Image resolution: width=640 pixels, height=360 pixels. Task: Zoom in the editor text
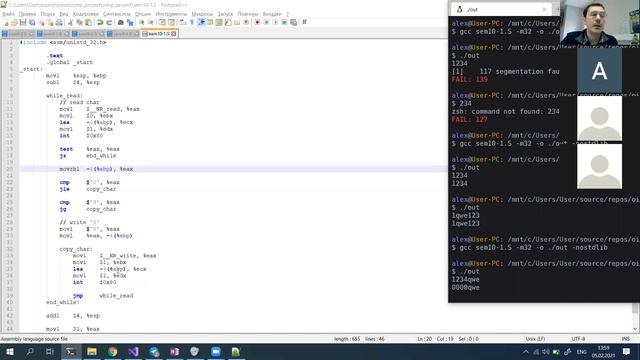(141, 22)
